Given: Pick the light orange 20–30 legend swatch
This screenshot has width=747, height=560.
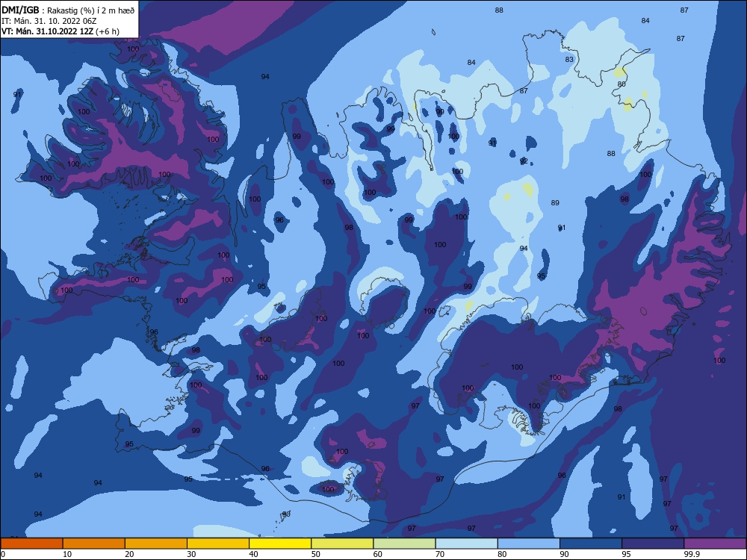Looking at the screenshot, I should coord(156,544).
